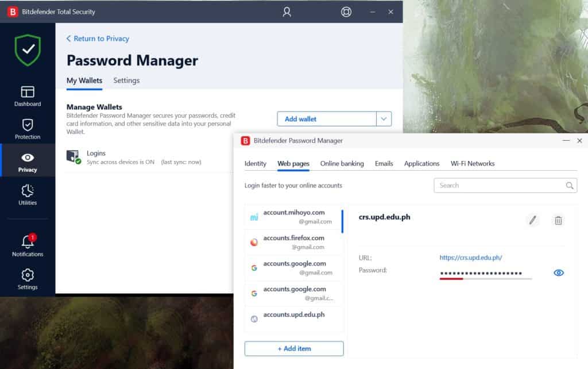This screenshot has height=369, width=588.
Task: Open Settings gear in the sidebar
Action: 28,279
